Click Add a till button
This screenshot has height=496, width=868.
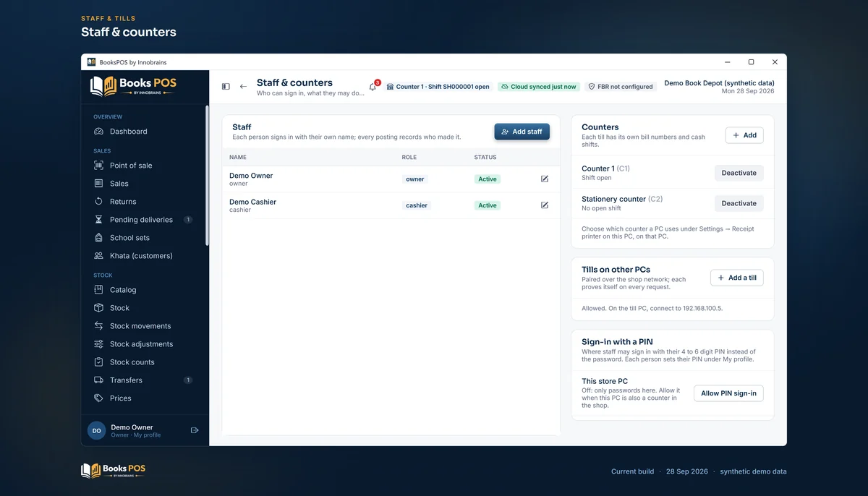point(737,278)
